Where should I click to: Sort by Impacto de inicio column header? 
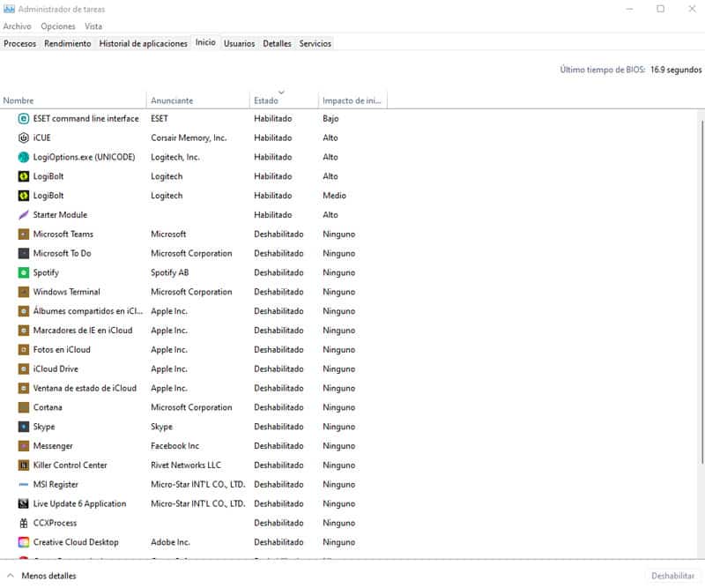353,100
